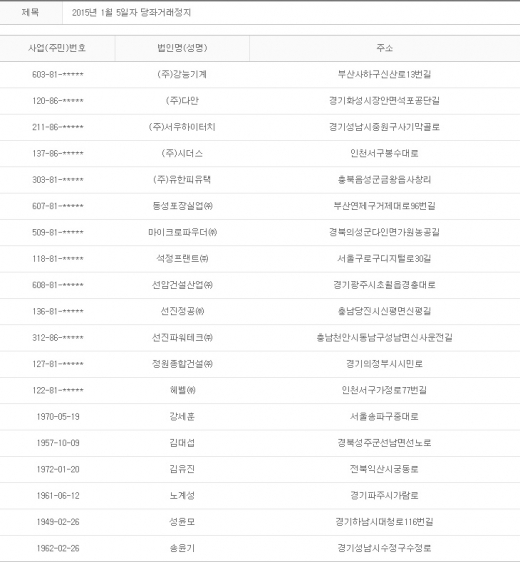Click company name (주)다안
The height and width of the screenshot is (562, 520).
(x=182, y=101)
